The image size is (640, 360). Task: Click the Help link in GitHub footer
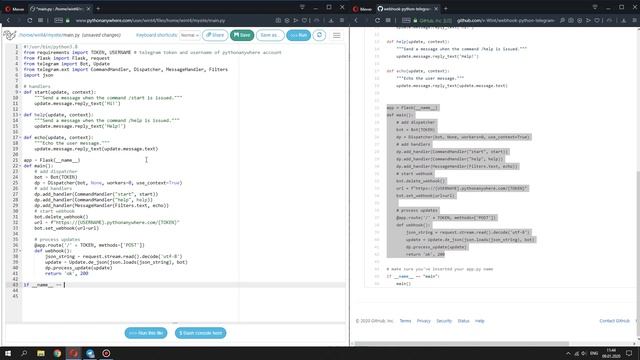click(480, 321)
